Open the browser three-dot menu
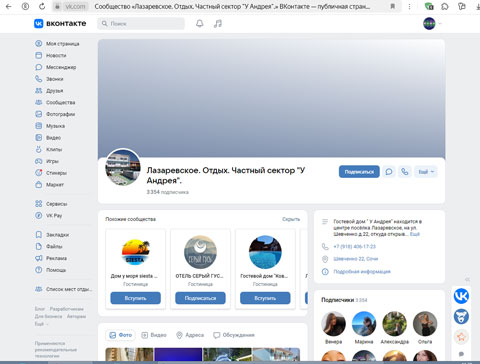The image size is (480, 364). coord(409,6)
